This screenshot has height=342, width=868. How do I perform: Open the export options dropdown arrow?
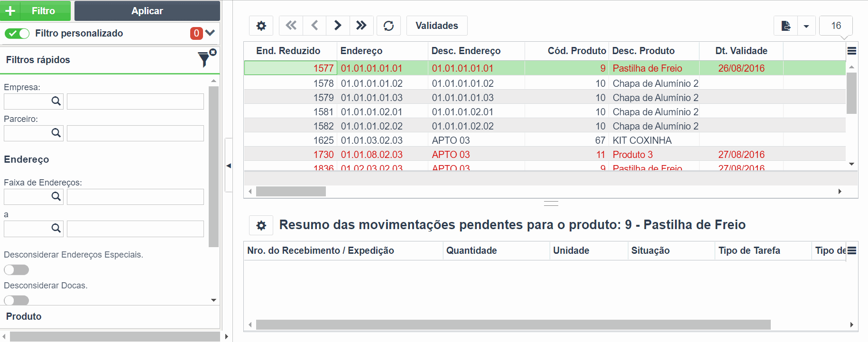tap(806, 26)
